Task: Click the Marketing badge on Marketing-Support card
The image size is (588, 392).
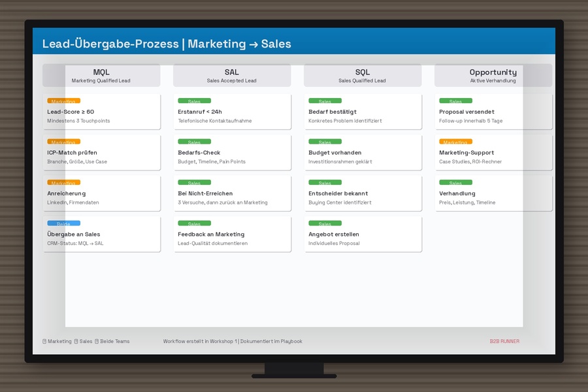Action: pos(455,142)
